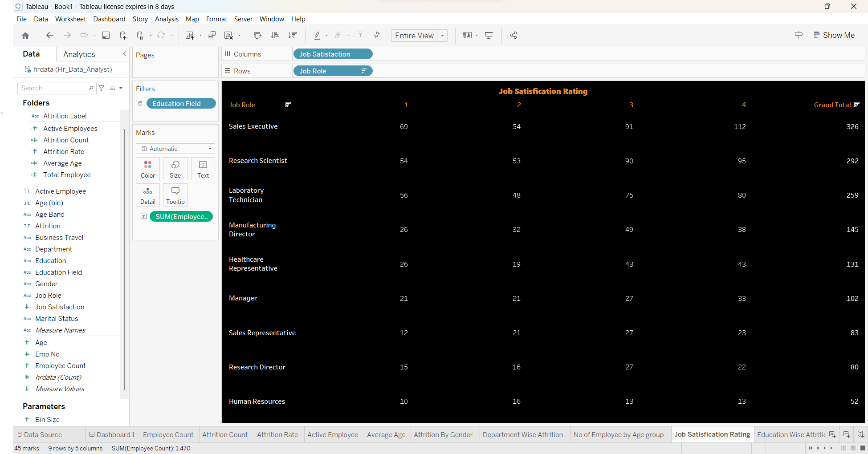
Task: Collapse the Data pane with its arrow
Action: click(124, 53)
